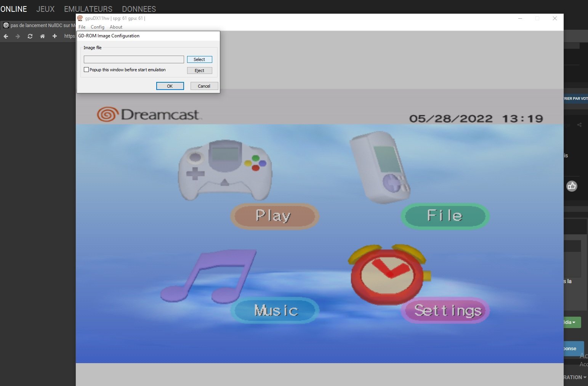Click browser back arrow
Image resolution: width=588 pixels, height=386 pixels.
coord(6,36)
